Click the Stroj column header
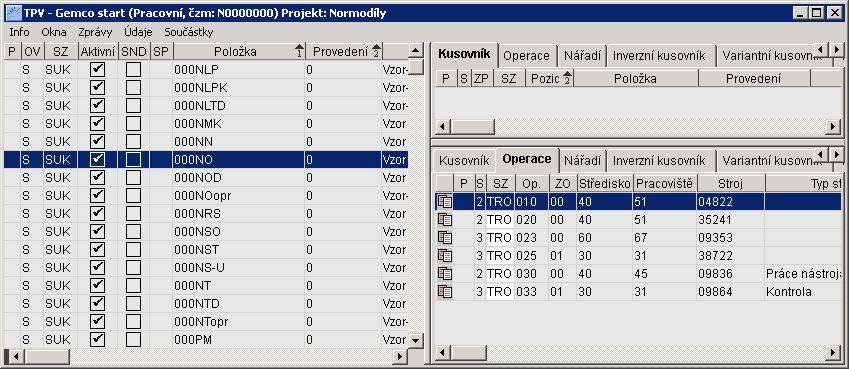This screenshot has height=369, width=849. (x=731, y=184)
